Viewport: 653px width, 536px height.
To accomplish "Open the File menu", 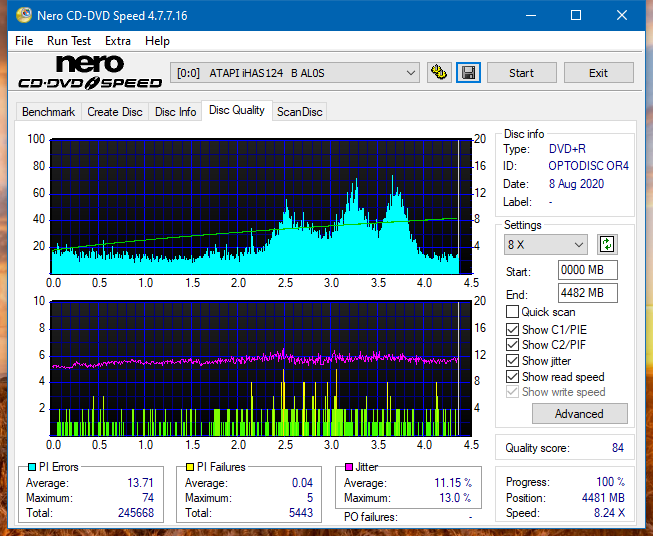I will pos(24,41).
